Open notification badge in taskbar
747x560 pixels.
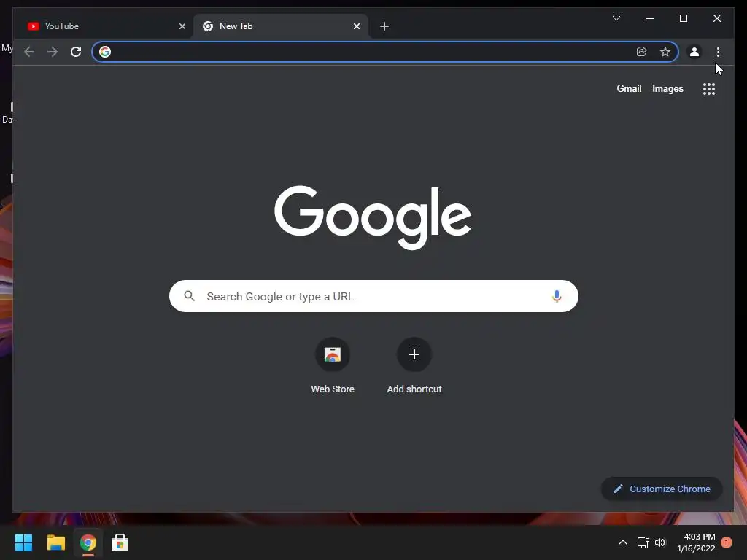727,542
